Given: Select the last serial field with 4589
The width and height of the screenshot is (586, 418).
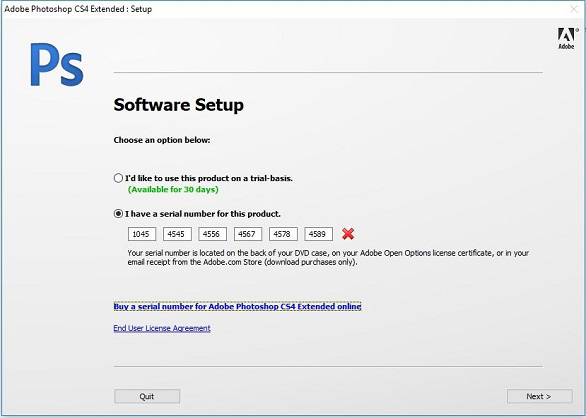Looking at the screenshot, I should (318, 234).
